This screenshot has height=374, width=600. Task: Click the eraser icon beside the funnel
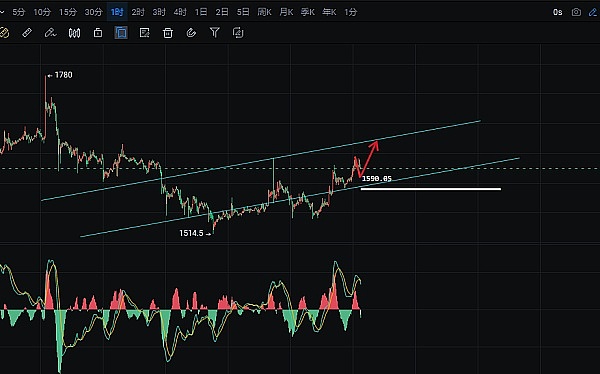coord(191,33)
